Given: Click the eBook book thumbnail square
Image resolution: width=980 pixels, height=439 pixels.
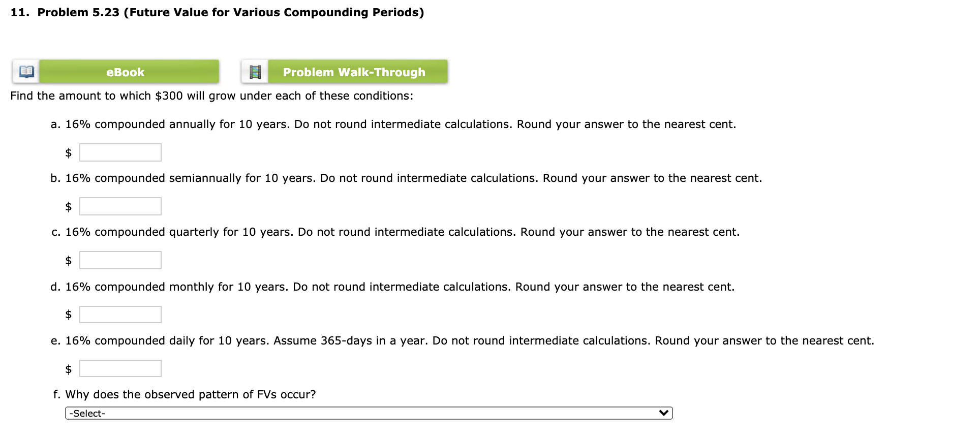Looking at the screenshot, I should coord(25,72).
